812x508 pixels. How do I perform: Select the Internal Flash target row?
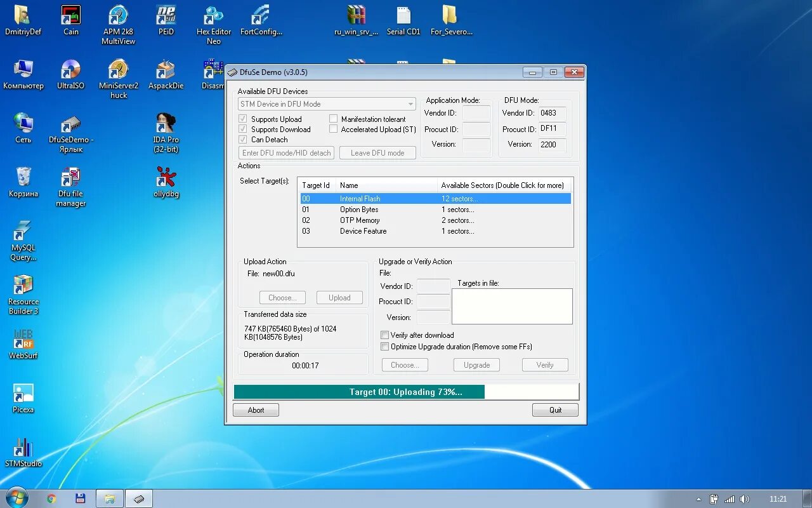click(x=435, y=199)
